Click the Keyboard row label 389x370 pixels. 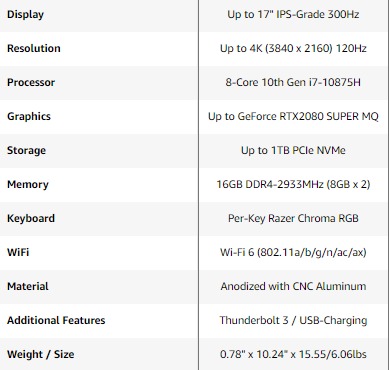click(31, 218)
